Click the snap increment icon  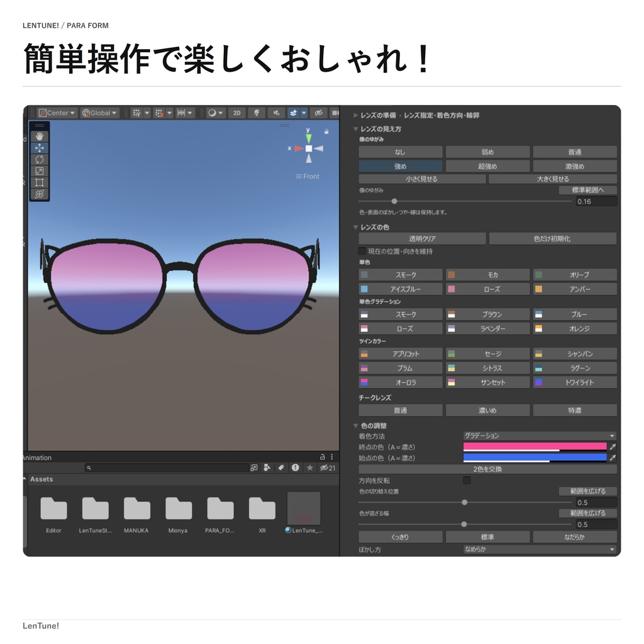click(x=159, y=113)
